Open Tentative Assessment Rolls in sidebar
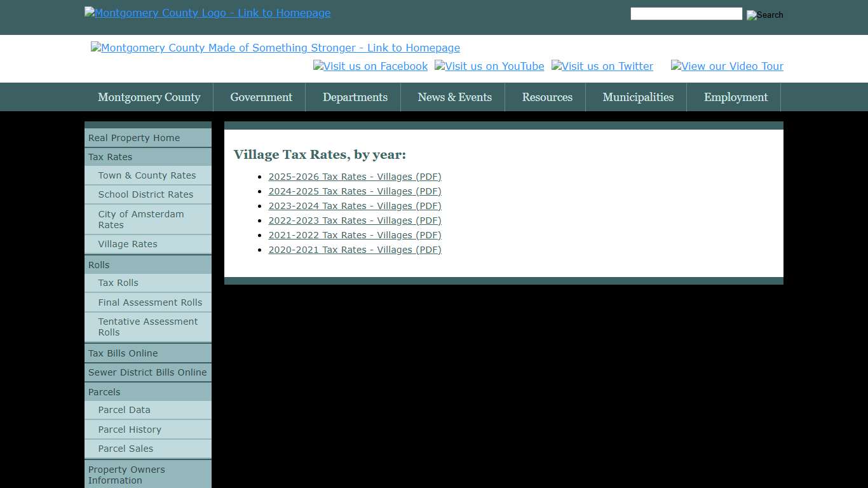The image size is (868, 488). 147,327
